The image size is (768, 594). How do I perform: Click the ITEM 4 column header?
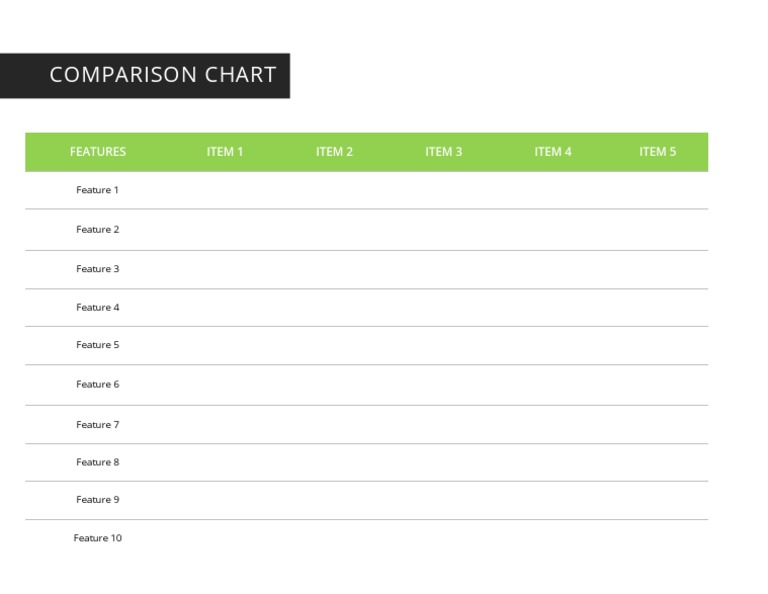553,152
